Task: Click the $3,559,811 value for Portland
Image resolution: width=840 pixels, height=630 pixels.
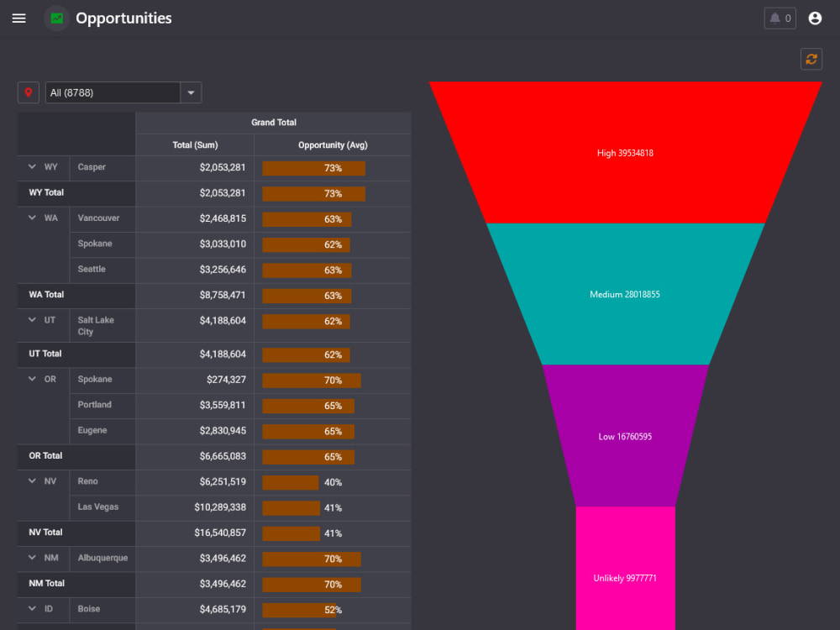Action: (223, 405)
